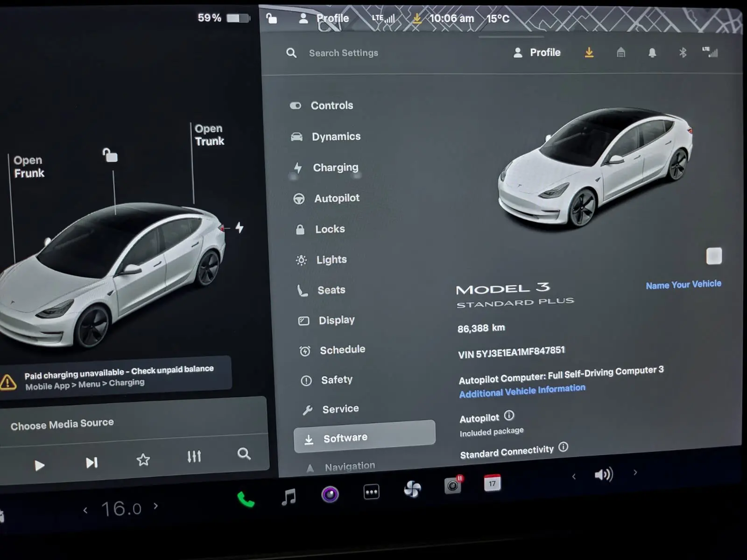Favorite the media with star icon
The image size is (747, 560).
coord(143,460)
